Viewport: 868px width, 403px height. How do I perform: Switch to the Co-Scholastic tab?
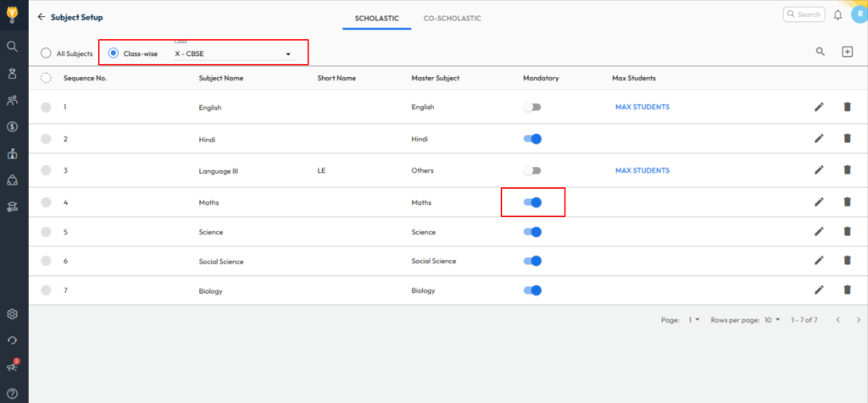452,18
